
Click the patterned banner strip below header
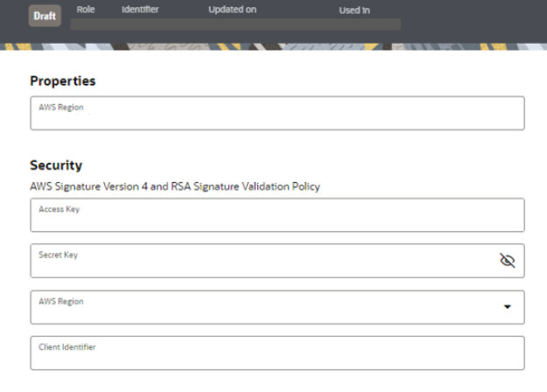pos(273,44)
